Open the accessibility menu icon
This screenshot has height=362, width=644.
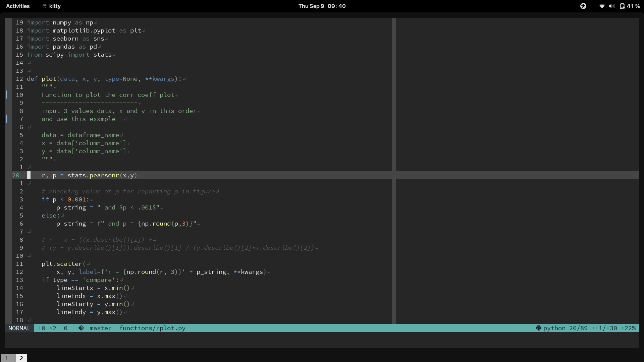(583, 6)
